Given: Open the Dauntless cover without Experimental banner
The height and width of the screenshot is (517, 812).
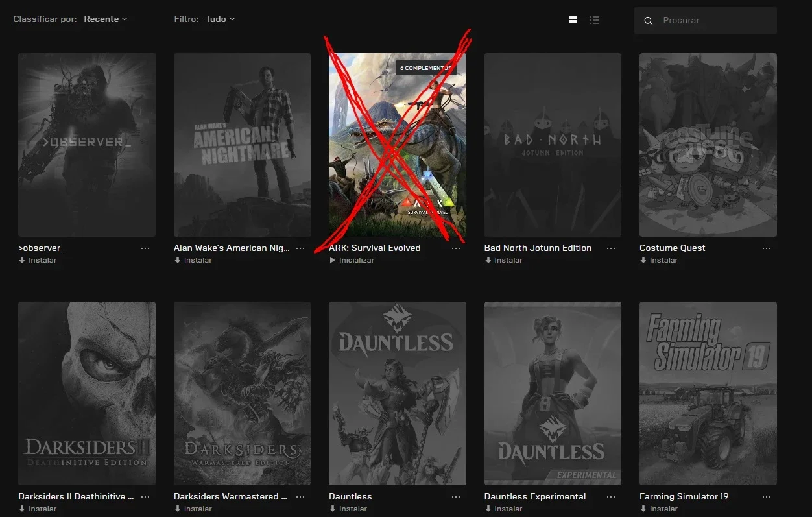Looking at the screenshot, I should point(398,393).
